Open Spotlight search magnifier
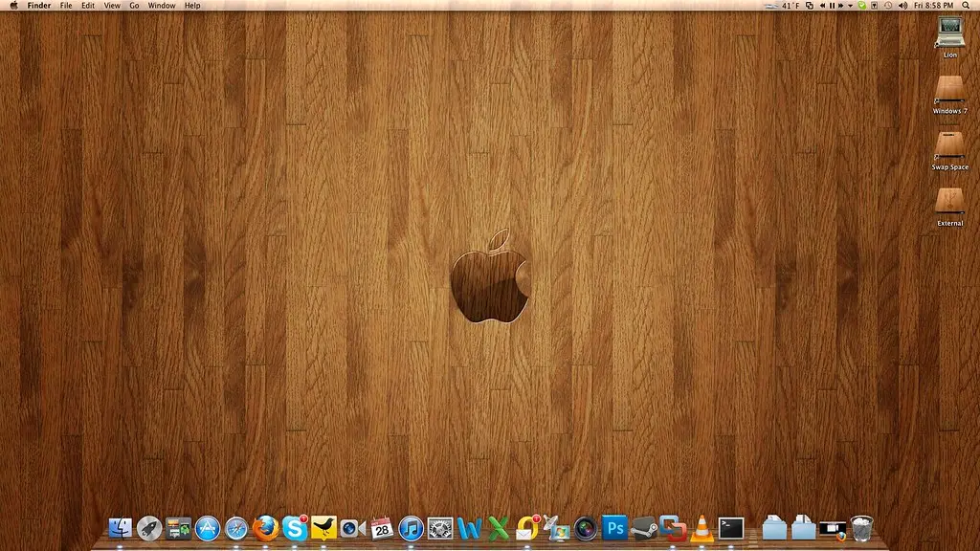 tap(966, 6)
